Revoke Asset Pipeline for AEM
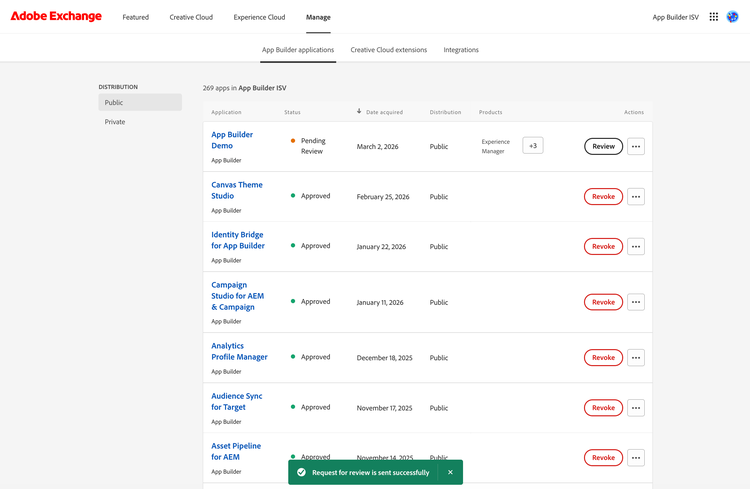 click(x=603, y=457)
